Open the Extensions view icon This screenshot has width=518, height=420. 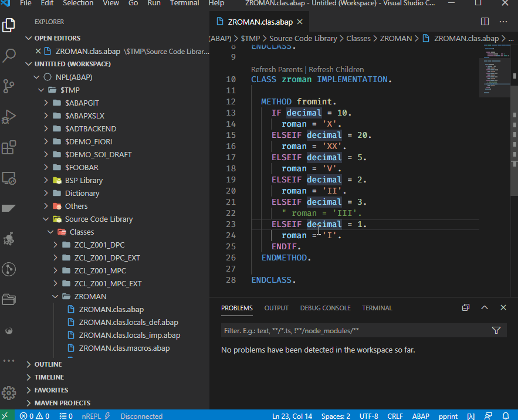click(x=9, y=147)
